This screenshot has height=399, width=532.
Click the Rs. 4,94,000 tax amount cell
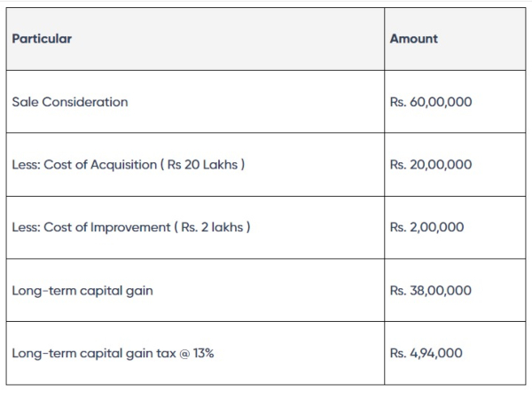(x=426, y=354)
